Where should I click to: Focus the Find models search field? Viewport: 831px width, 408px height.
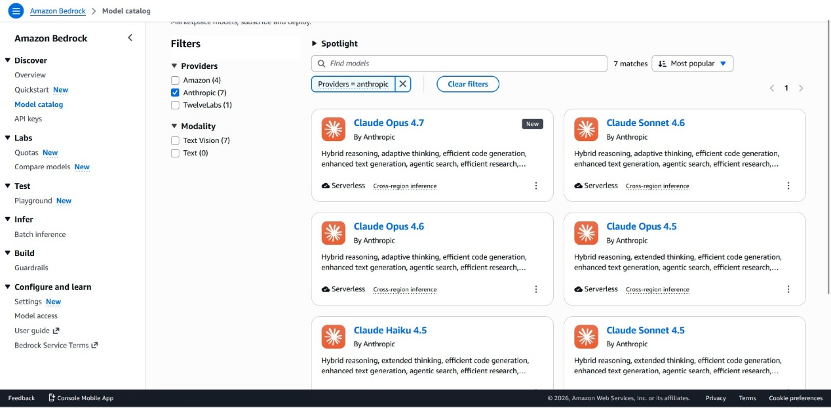(459, 64)
